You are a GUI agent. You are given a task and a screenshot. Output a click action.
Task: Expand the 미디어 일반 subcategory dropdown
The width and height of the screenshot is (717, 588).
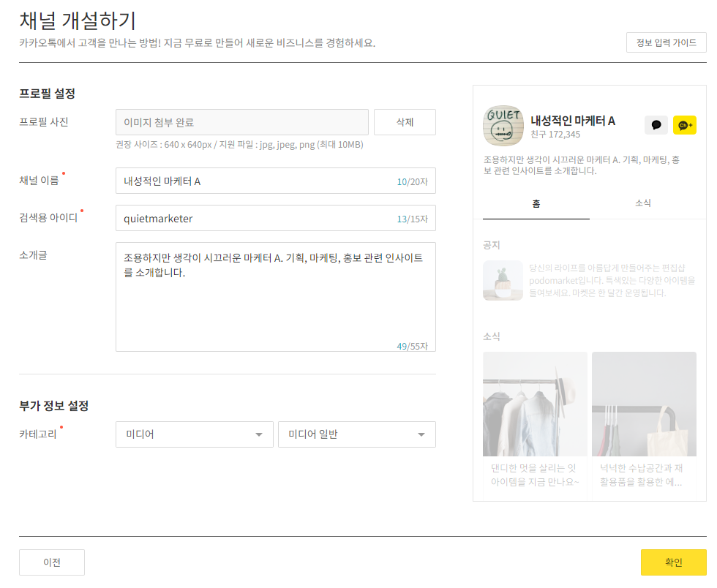tap(356, 434)
